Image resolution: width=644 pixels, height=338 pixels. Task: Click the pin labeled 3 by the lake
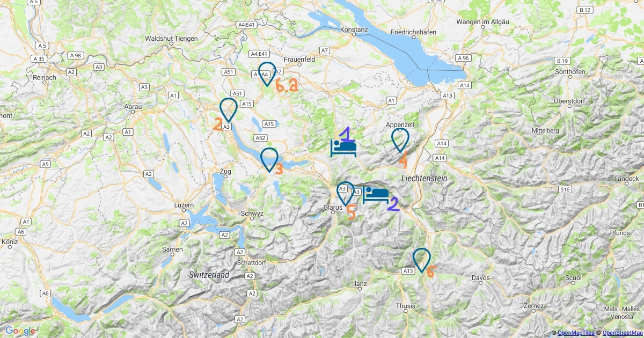(x=269, y=160)
